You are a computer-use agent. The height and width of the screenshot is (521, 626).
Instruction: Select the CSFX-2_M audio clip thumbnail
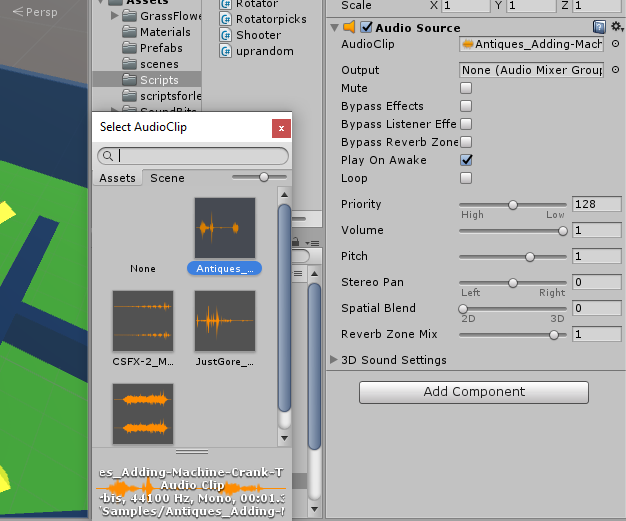143,321
